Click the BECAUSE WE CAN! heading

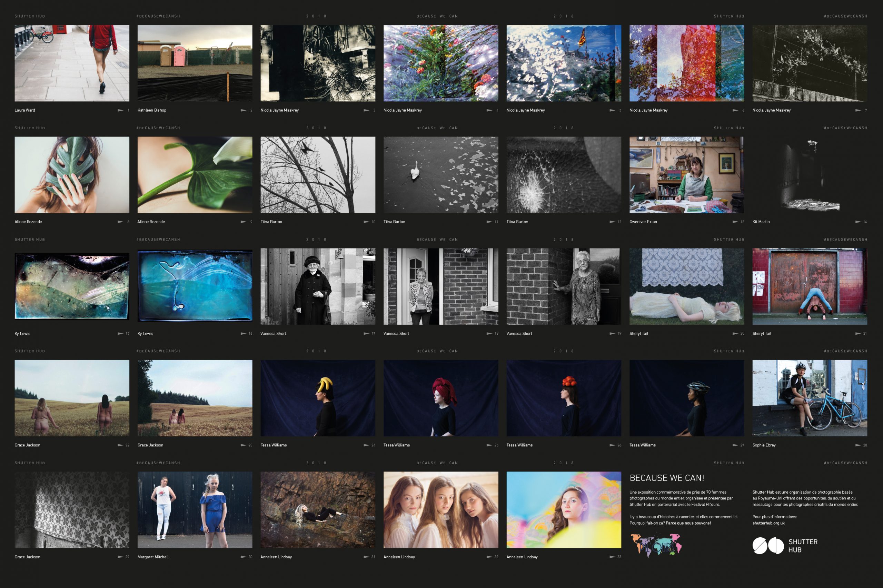click(x=666, y=478)
